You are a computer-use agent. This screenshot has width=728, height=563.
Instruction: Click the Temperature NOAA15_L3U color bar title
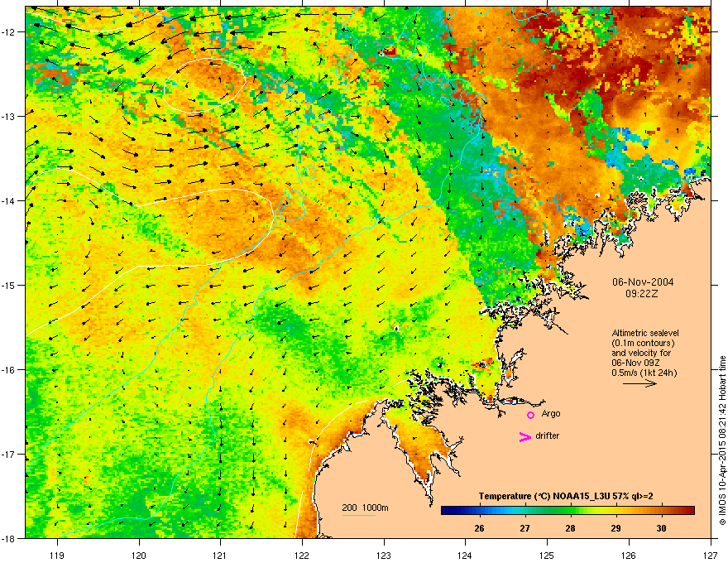[x=566, y=496]
